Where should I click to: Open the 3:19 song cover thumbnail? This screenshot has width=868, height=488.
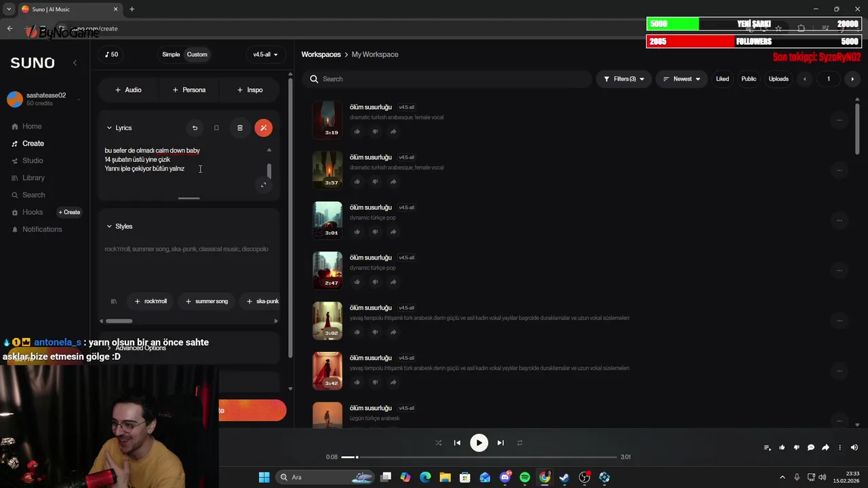[x=328, y=119]
